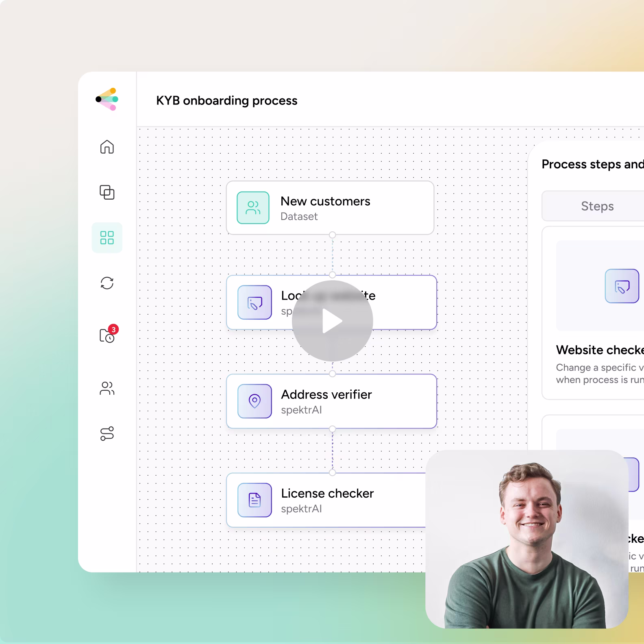Click the presenter video thumbnail
Screen dimensions: 644x644
527,539
